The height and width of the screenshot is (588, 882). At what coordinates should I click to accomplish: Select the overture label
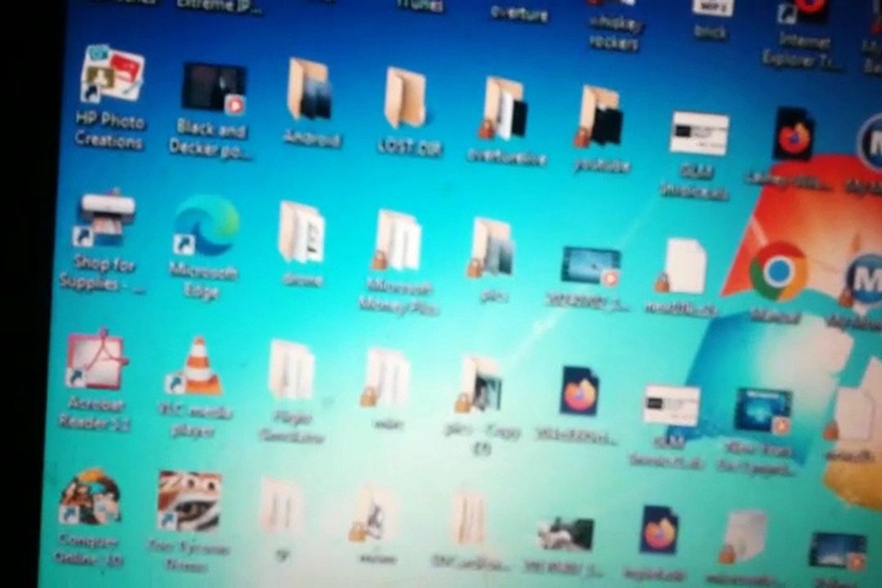point(519,14)
